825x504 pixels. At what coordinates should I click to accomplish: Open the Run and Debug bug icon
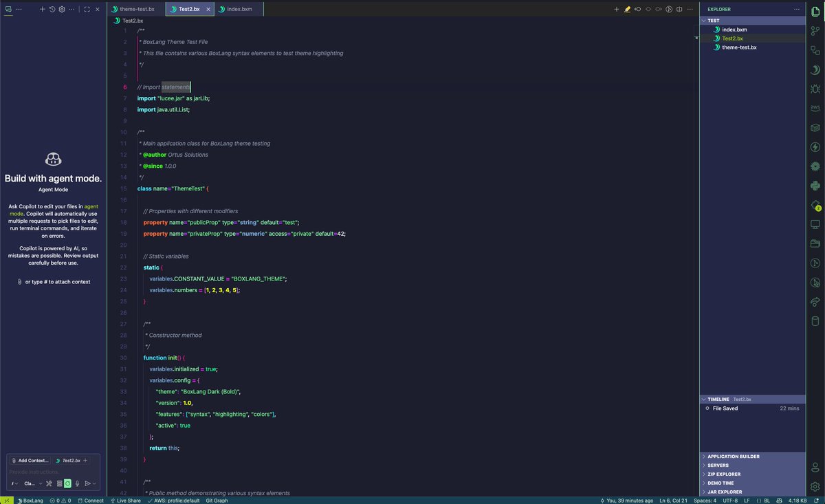click(x=815, y=89)
